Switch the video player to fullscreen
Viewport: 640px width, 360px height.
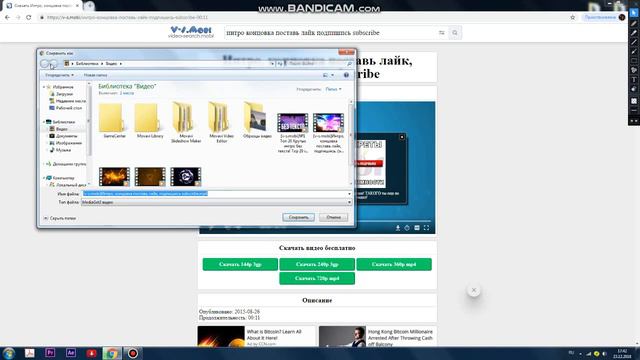[426, 228]
